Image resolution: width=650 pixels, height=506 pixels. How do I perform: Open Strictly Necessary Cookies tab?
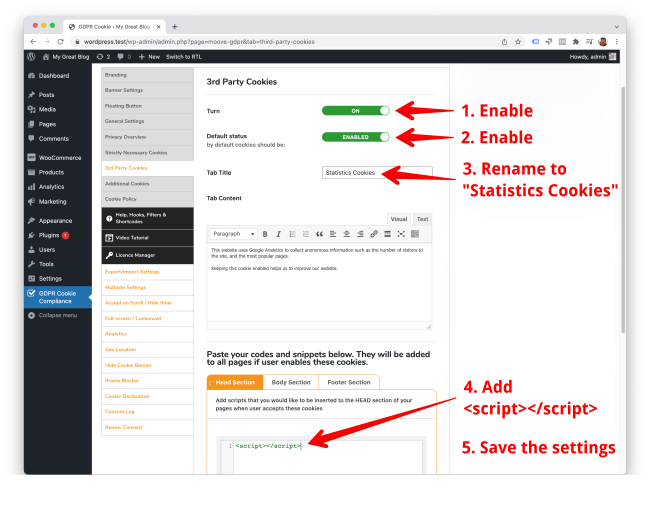[x=147, y=153]
